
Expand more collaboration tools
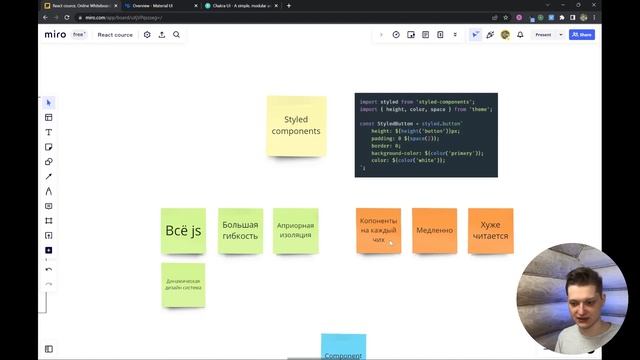click(x=455, y=35)
